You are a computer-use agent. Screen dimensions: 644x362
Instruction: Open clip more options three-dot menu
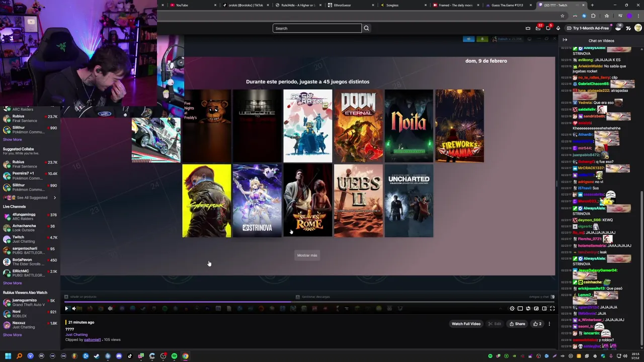point(549,324)
